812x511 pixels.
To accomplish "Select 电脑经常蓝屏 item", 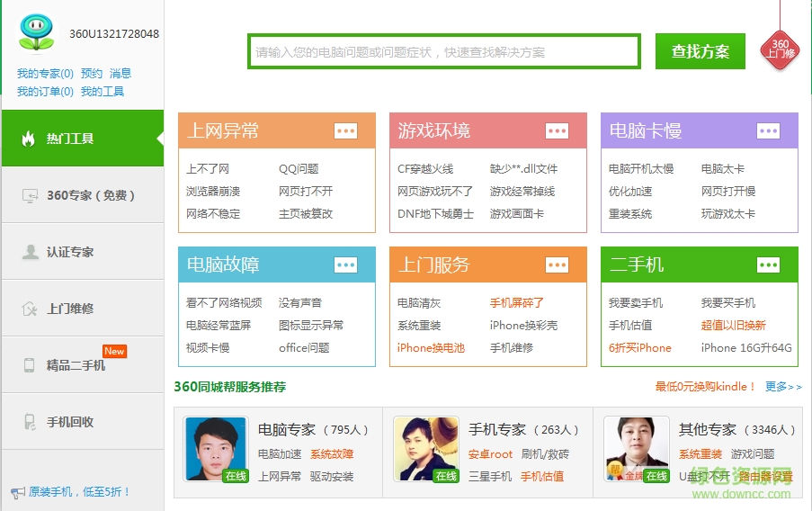I will pyautogui.click(x=219, y=325).
